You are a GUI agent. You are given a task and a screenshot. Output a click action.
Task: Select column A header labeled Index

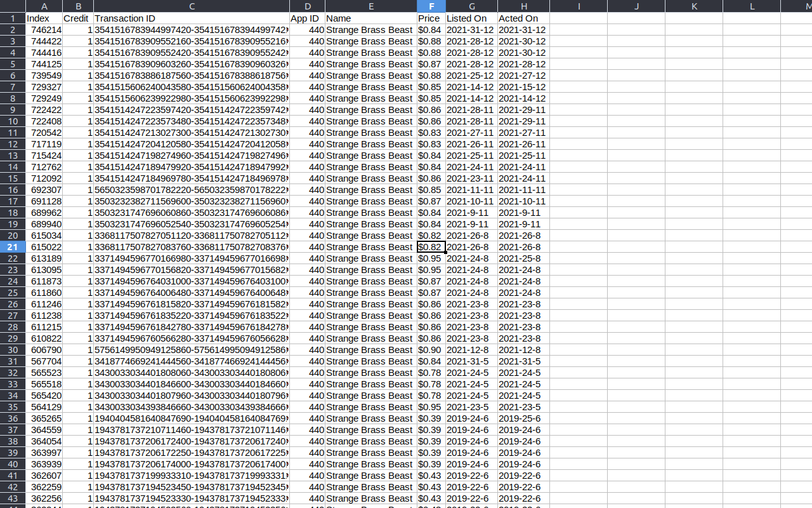44,6
